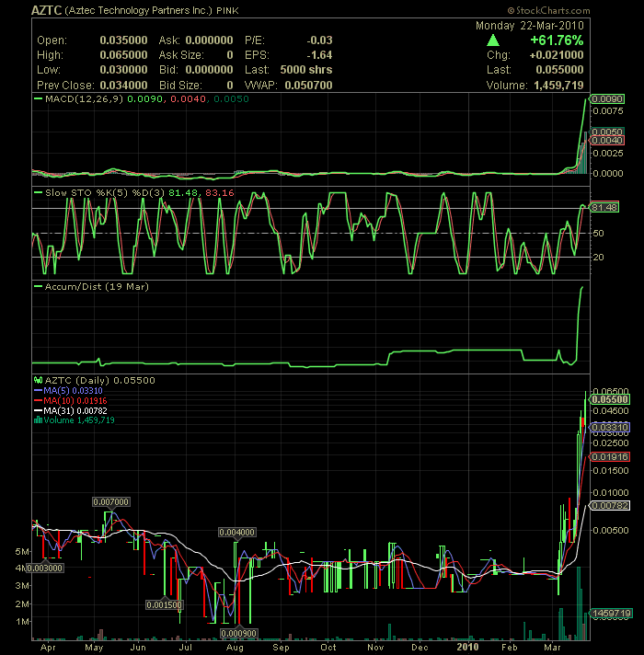
Task: Click the 5M volume axis label
Action: (22, 552)
